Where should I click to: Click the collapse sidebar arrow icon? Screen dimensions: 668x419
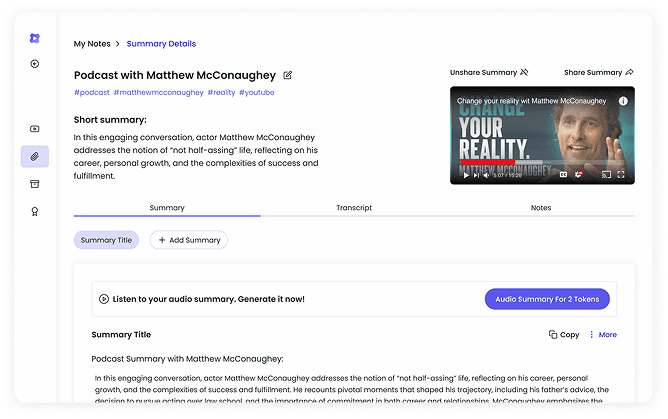35,64
